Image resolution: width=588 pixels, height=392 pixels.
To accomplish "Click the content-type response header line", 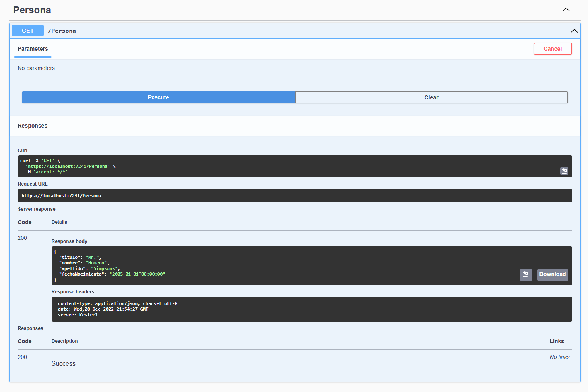I will tap(118, 303).
